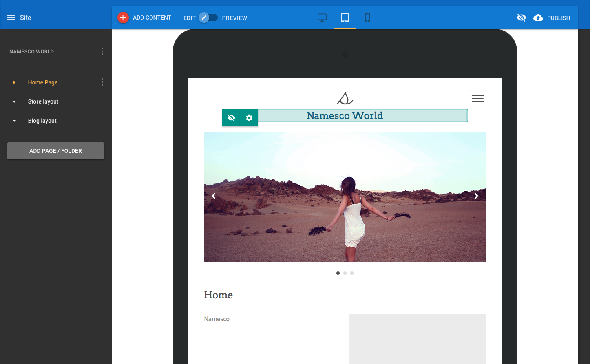Image resolution: width=590 pixels, height=364 pixels.
Task: Click the grey placeholder image block
Action: (418, 339)
